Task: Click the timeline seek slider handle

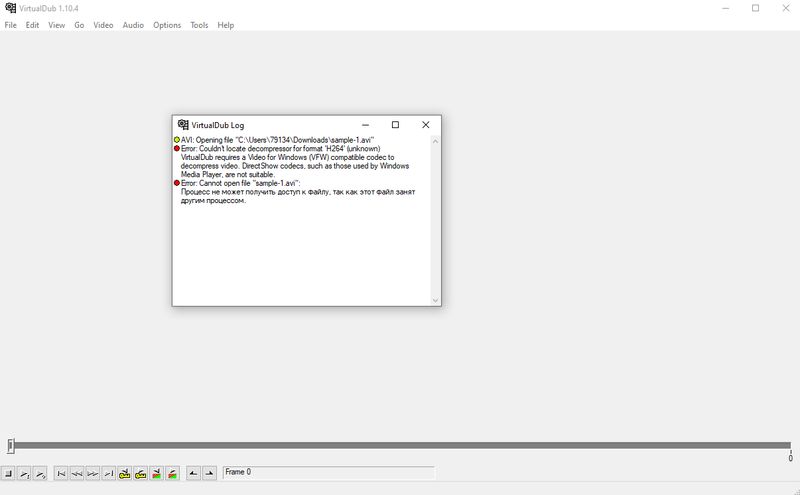Action: pyautogui.click(x=11, y=446)
